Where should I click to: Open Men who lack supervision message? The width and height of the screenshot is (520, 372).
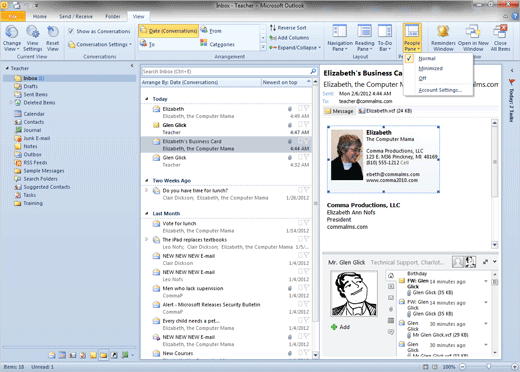pyautogui.click(x=227, y=292)
